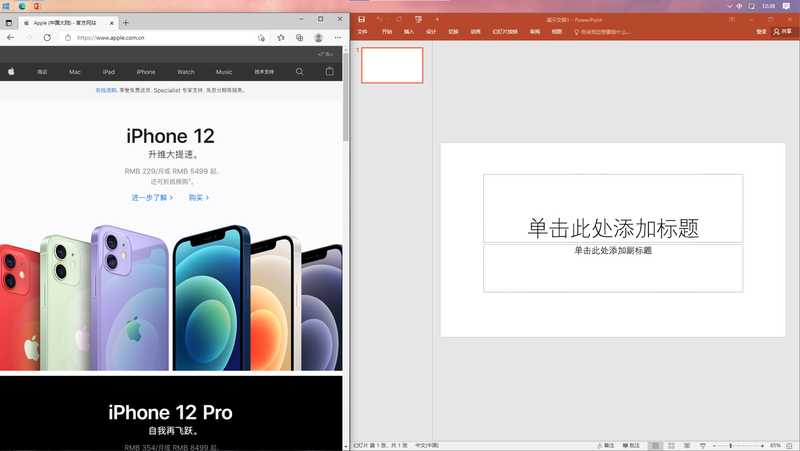Open the undo history dropdown arrow
The width and height of the screenshot is (800, 451).
click(x=387, y=19)
